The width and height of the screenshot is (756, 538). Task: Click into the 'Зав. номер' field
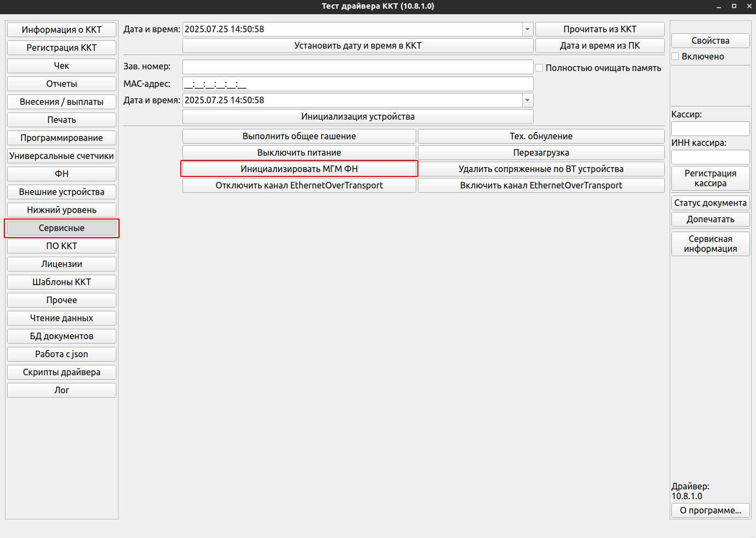coord(358,67)
